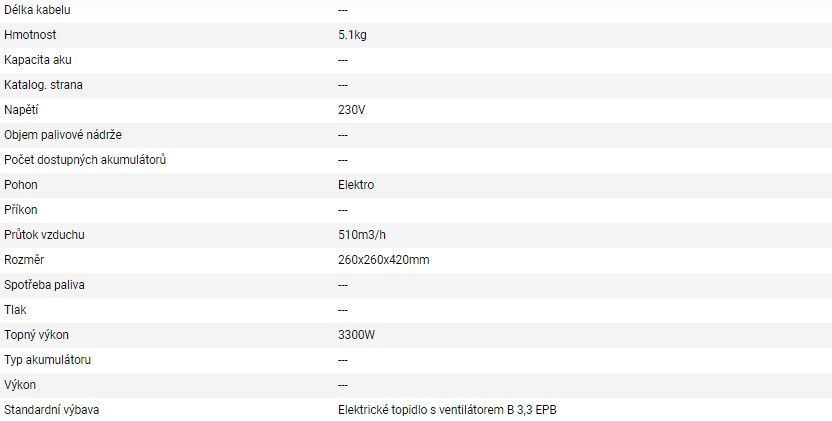Click the Standardní výbava label
This screenshot has width=832, height=421.
pos(51,410)
